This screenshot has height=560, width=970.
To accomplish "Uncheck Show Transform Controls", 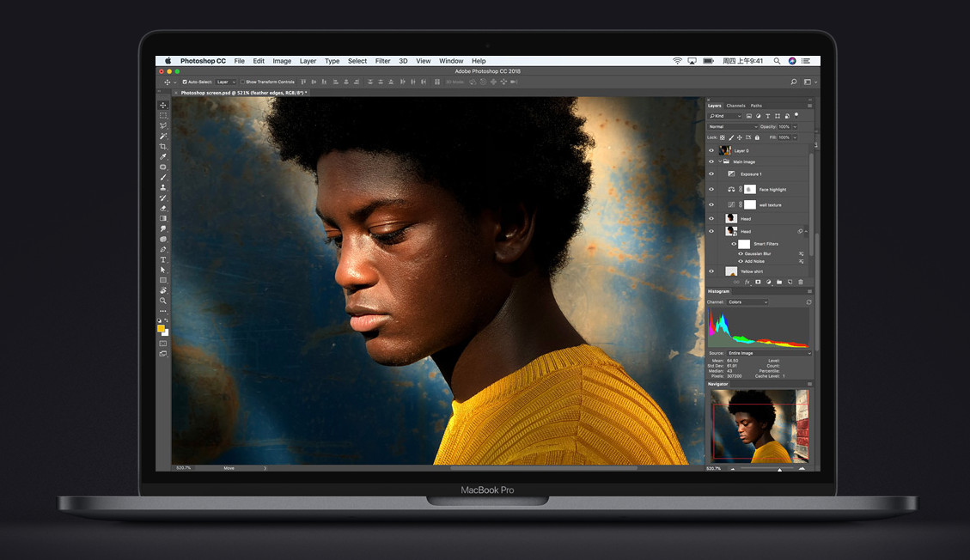I will (244, 82).
